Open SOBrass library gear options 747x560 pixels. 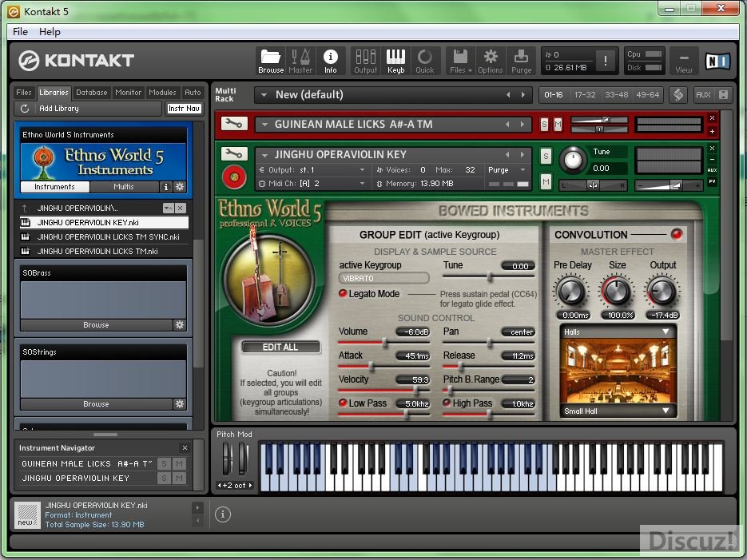(180, 325)
